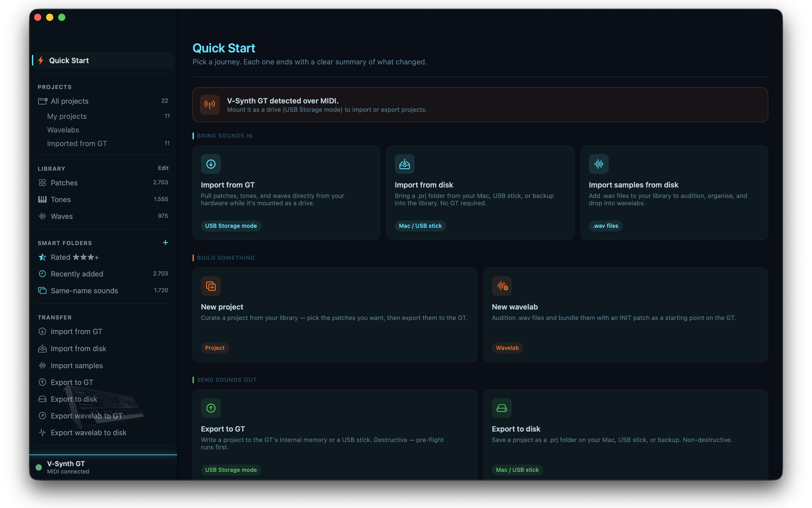Choose Export to disk under Transfer

pyautogui.click(x=103, y=399)
